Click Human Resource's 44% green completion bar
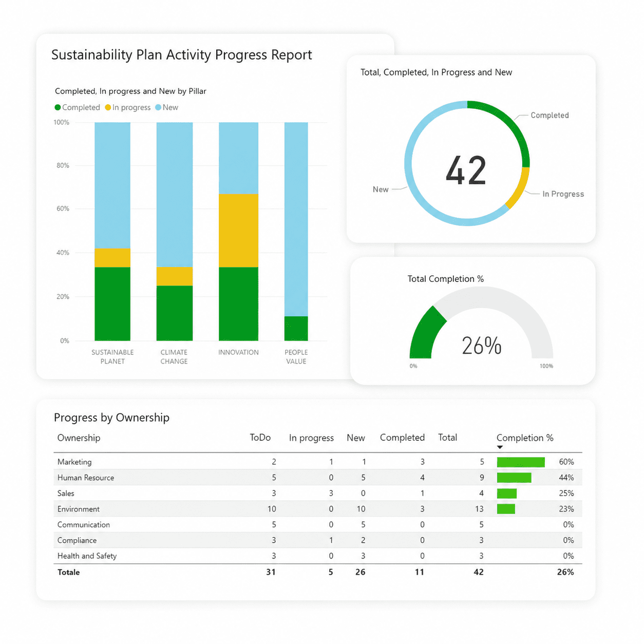644x644 pixels. 514,478
